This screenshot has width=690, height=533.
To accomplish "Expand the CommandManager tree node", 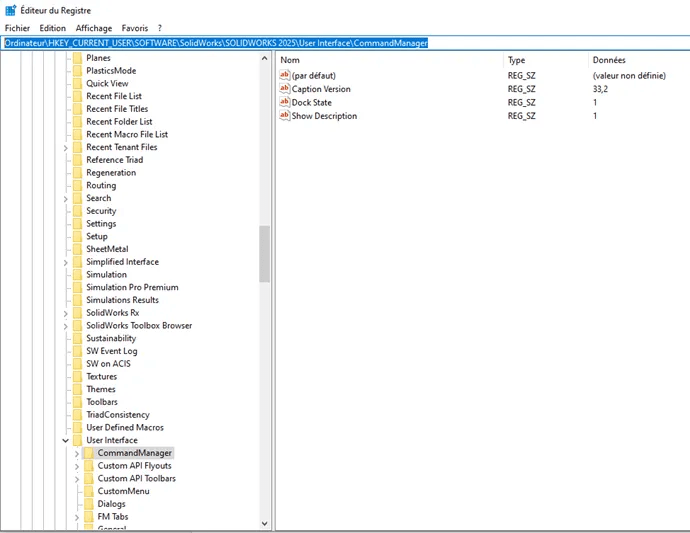I will point(77,453).
